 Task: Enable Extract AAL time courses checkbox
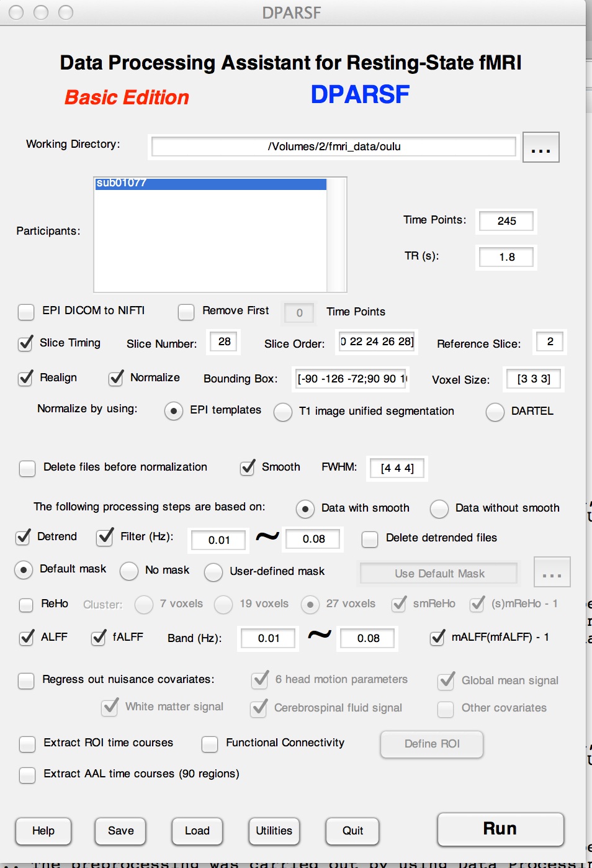coord(27,775)
